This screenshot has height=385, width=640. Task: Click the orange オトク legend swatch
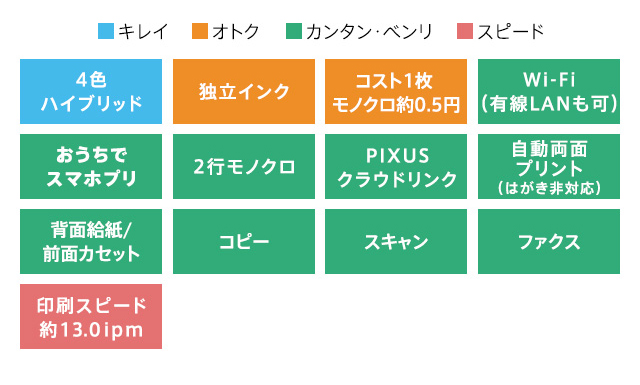coord(200,31)
